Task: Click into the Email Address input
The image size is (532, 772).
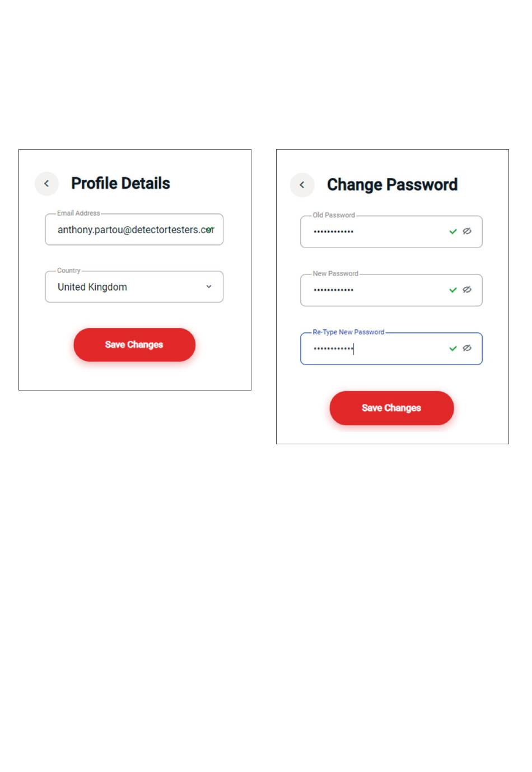Action: click(134, 230)
